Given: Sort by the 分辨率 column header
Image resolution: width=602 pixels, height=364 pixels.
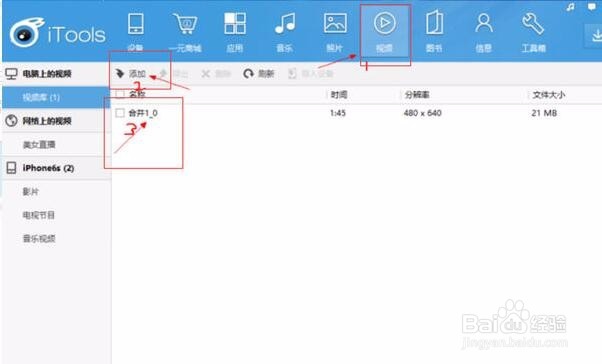Looking at the screenshot, I should coord(417,94).
